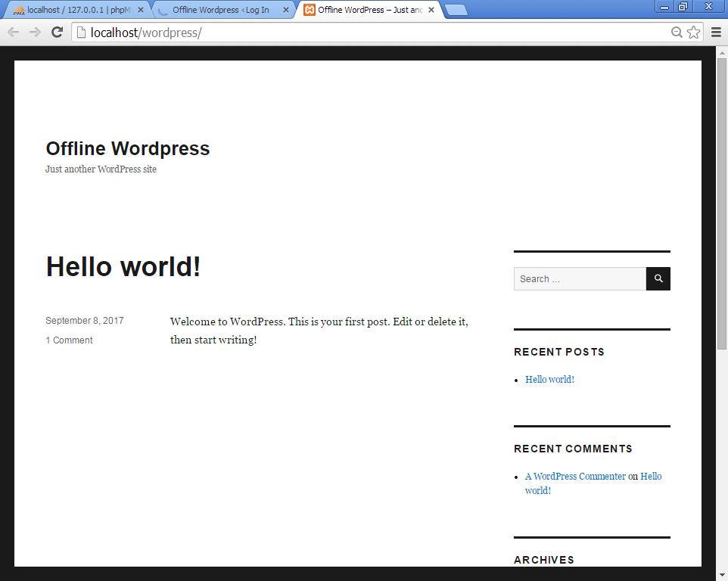
Task: Switch to the phpMyAdmin localhost tab
Action: (x=77, y=10)
